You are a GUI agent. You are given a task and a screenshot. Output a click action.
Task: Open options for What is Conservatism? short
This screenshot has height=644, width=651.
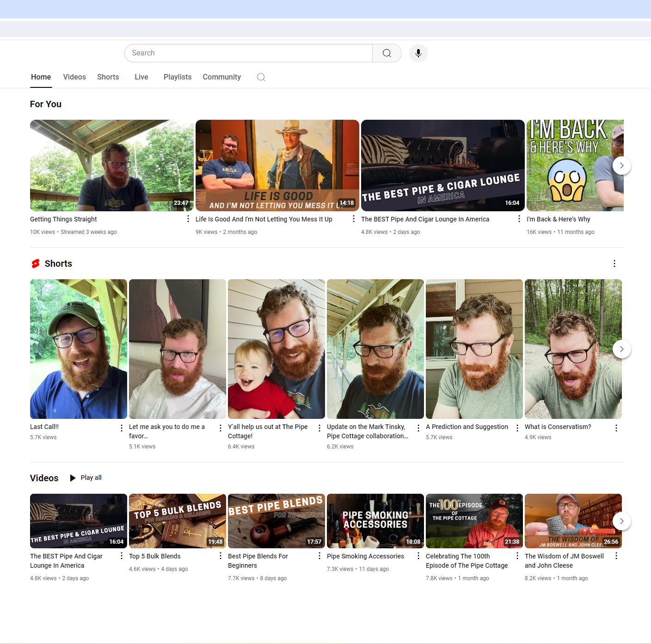(x=616, y=428)
